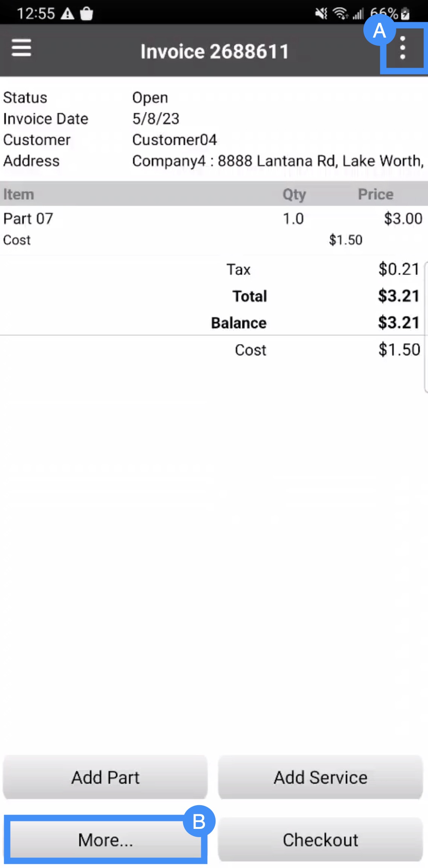Tap the invoice date 5/8/23

pos(156,119)
